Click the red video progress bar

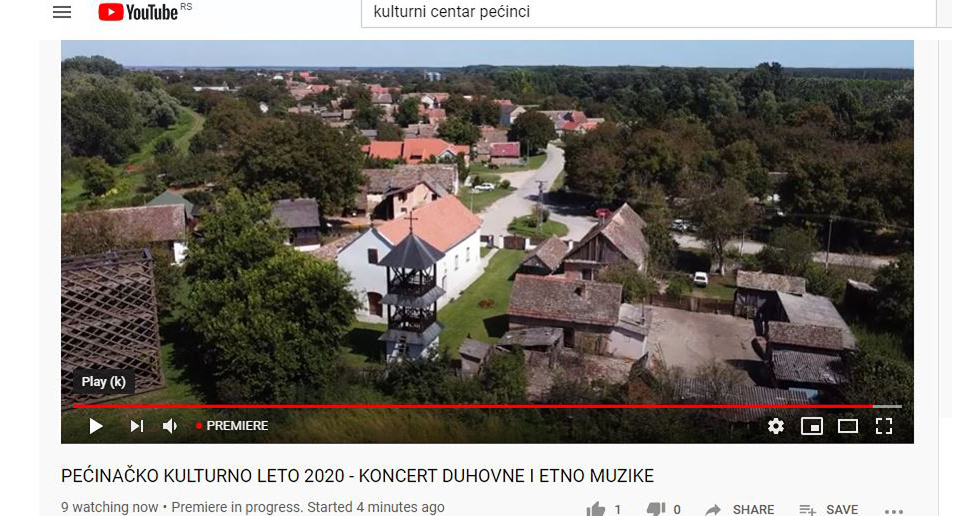pos(472,407)
